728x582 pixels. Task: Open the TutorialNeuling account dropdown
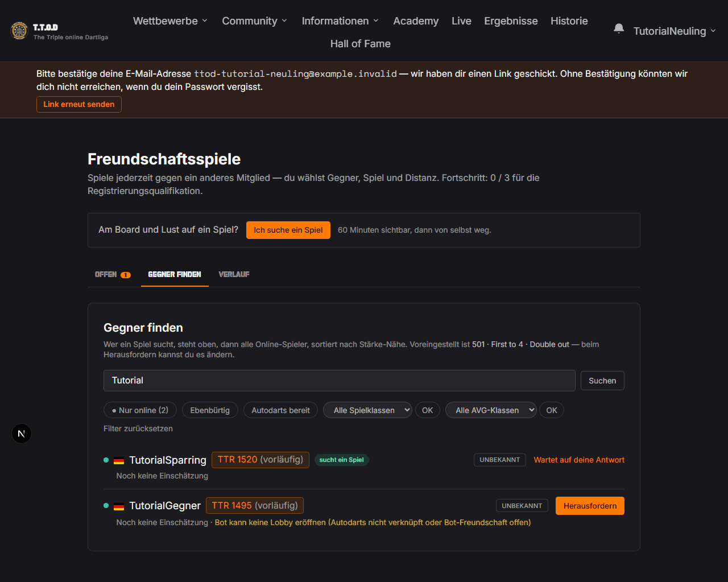675,31
